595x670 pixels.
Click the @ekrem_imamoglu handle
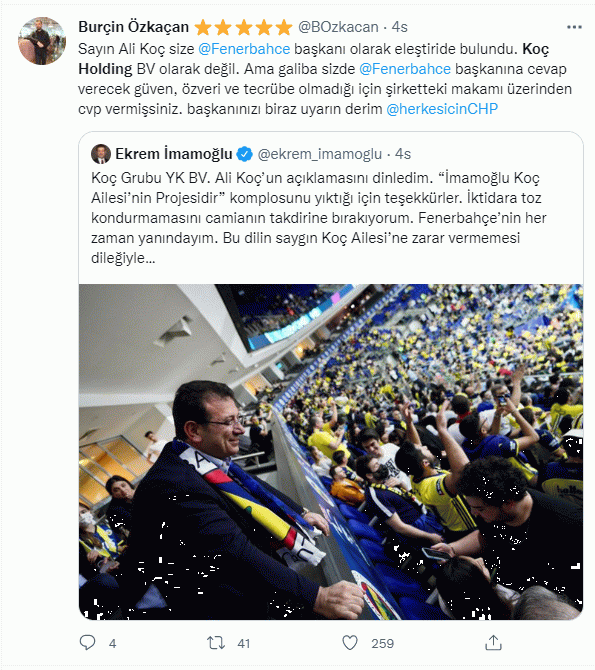tap(320, 154)
